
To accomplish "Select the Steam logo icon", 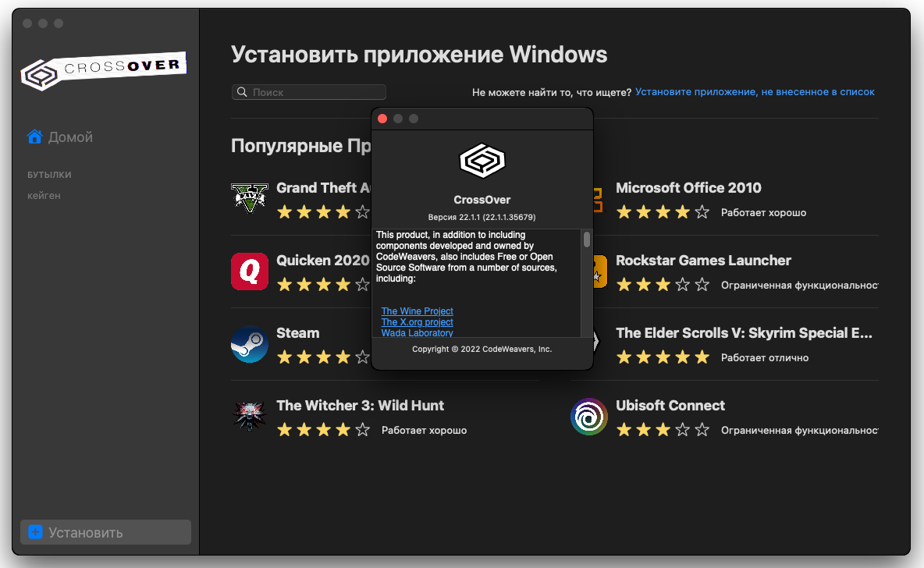I will click(x=250, y=343).
